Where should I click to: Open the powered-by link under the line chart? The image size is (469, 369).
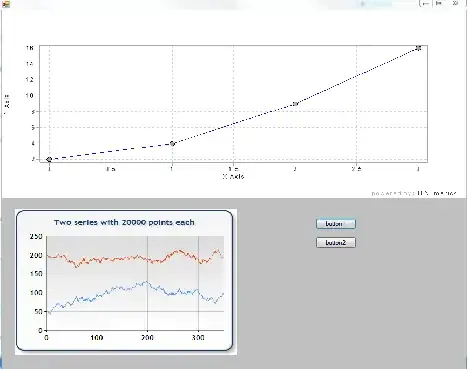[x=414, y=193]
